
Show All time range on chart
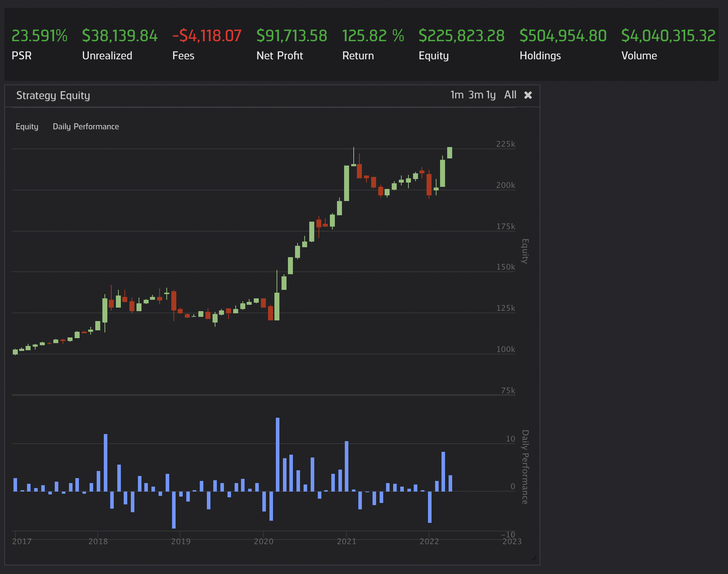[x=510, y=95]
